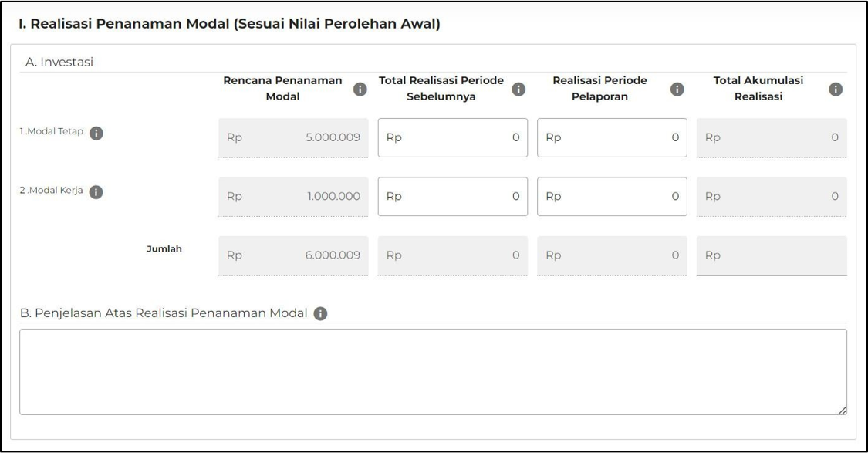Show the Realisasi Periode Pelaporan info tooltip
The width and height of the screenshot is (868, 453).
tap(678, 87)
